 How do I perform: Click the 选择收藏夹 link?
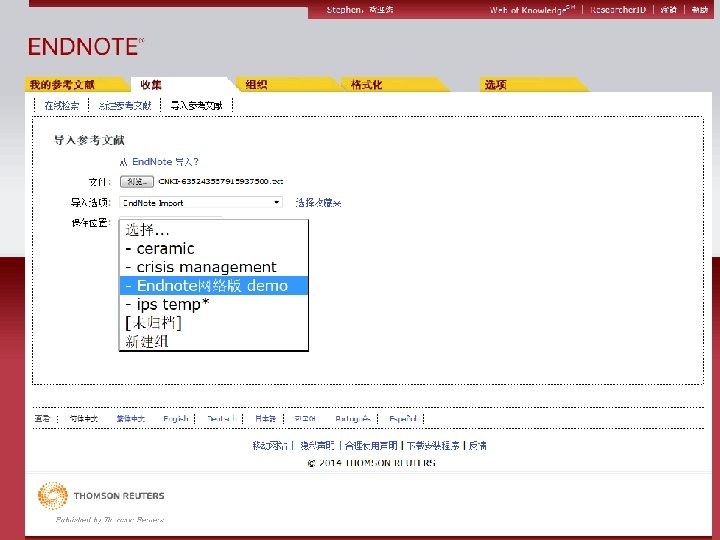point(318,202)
